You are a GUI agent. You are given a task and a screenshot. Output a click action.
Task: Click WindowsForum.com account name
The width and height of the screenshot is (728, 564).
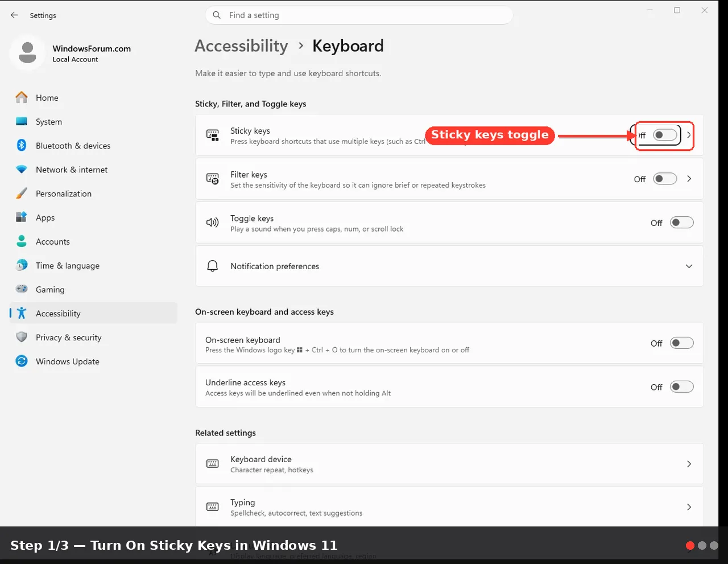92,48
